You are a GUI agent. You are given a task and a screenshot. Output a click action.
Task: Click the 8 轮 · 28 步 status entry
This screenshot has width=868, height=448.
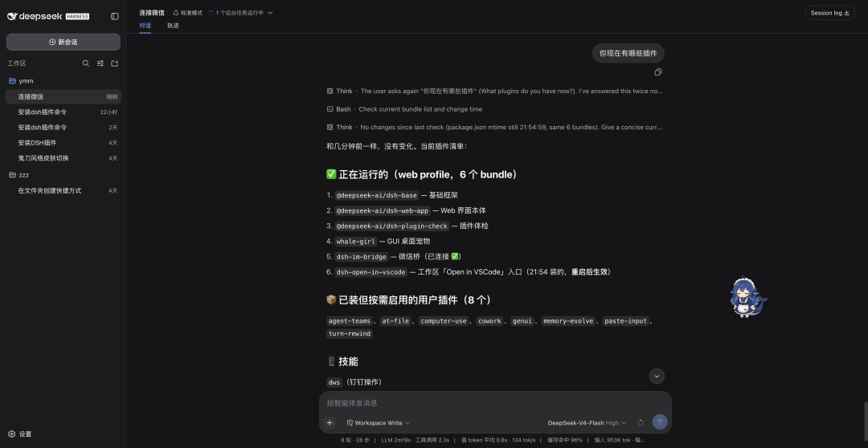pos(354,440)
